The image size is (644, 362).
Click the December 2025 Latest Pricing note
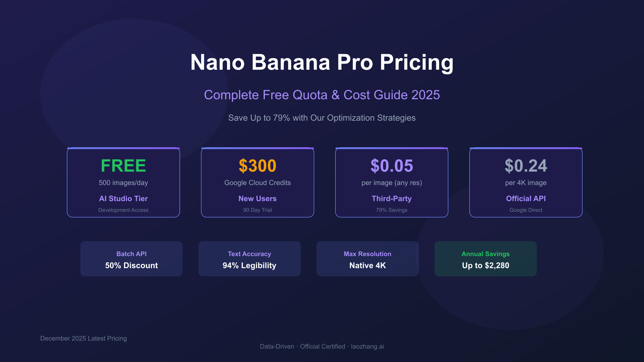[x=83, y=338]
